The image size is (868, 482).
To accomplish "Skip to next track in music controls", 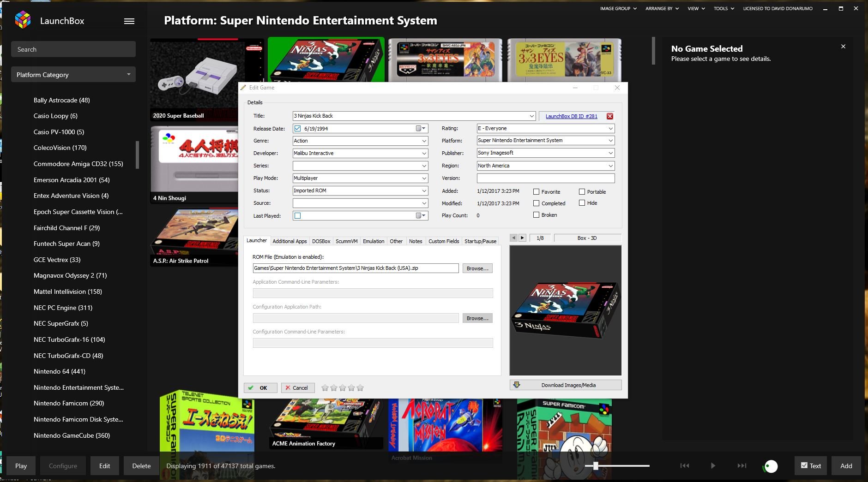I will [741, 466].
